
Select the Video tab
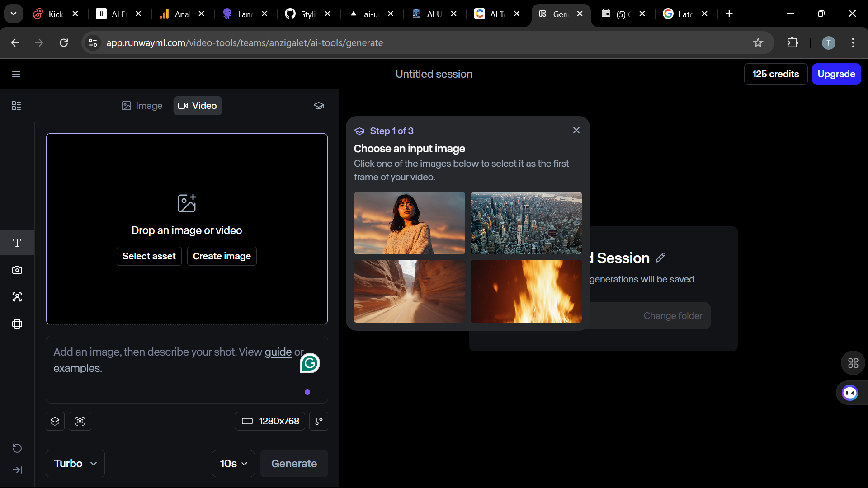(198, 106)
